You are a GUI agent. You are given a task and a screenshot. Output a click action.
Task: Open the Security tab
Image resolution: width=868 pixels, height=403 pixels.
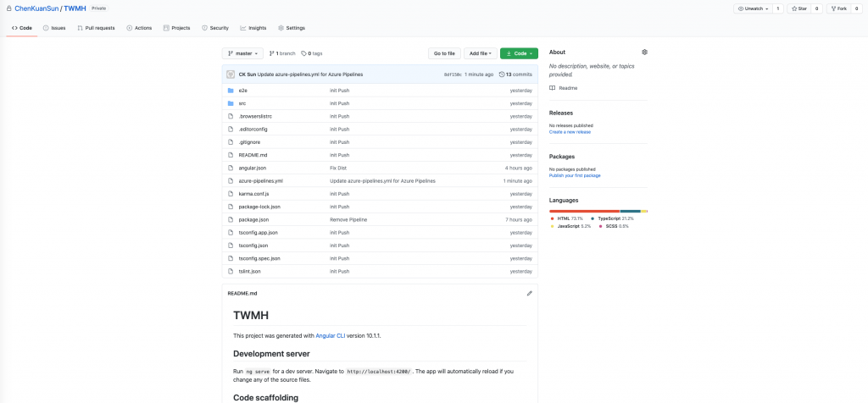coord(215,28)
